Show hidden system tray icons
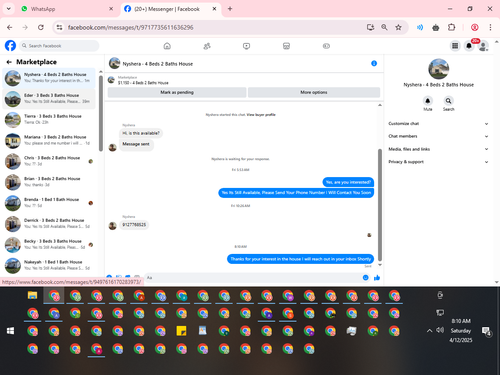The width and height of the screenshot is (500, 375). pyautogui.click(x=430, y=331)
